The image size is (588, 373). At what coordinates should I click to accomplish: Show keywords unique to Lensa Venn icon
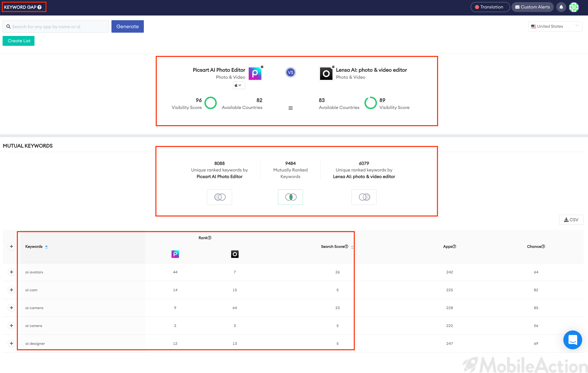pos(364,197)
